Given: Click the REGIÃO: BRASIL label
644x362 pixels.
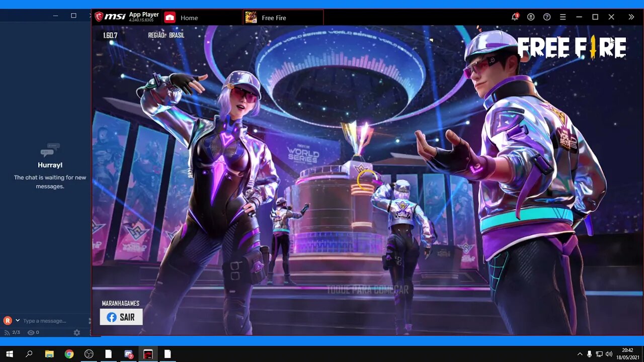Looking at the screenshot, I should click(x=166, y=35).
